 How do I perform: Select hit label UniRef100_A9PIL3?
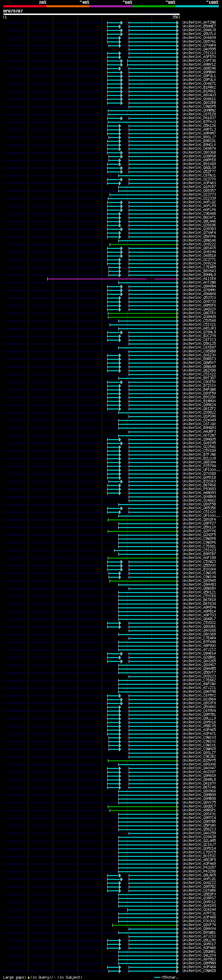(199, 129)
